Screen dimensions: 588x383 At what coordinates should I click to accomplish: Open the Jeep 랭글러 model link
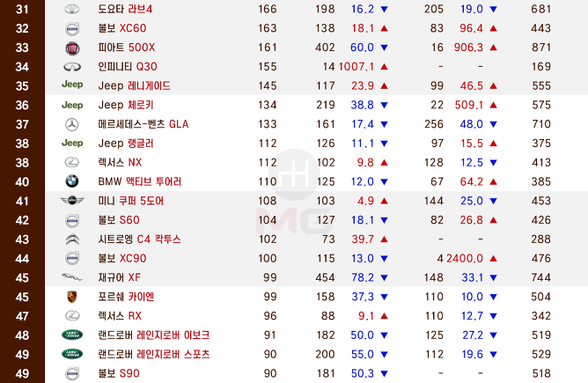[126, 144]
